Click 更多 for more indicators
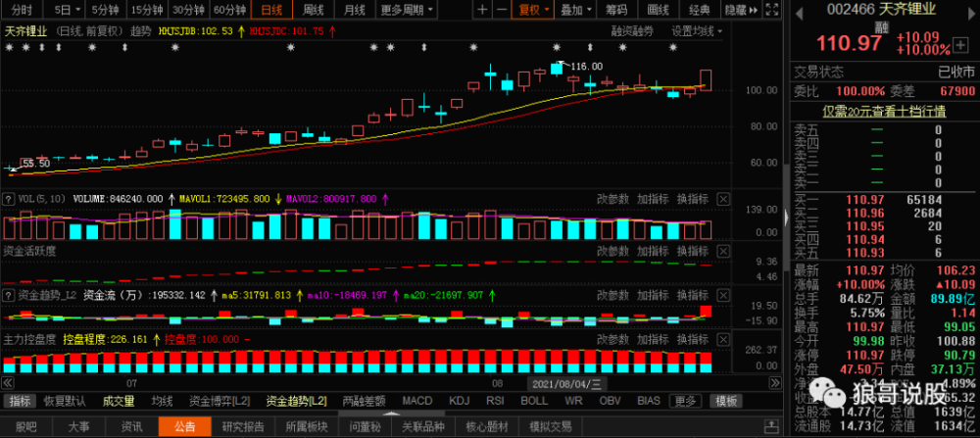Image resolution: width=980 pixels, height=438 pixels. tap(684, 401)
